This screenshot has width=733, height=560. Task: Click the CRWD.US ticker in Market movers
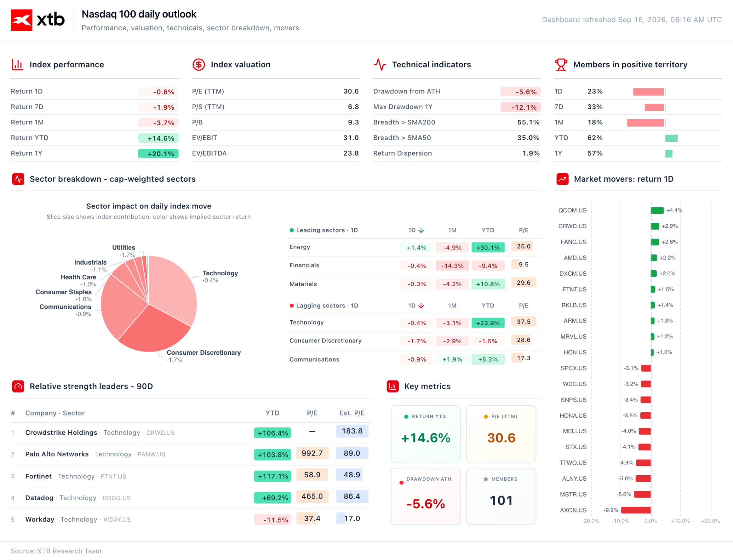pyautogui.click(x=572, y=226)
